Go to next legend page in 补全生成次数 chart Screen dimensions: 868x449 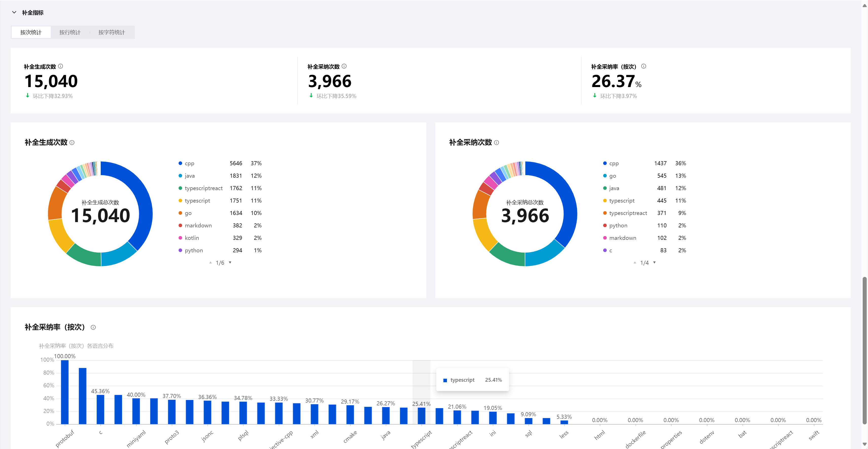[230, 262]
